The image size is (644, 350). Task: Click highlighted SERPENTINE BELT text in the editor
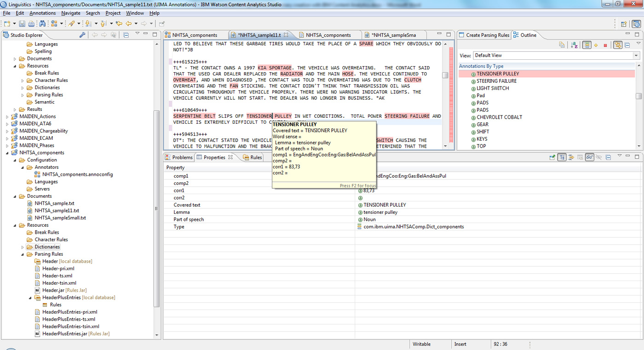pos(194,116)
